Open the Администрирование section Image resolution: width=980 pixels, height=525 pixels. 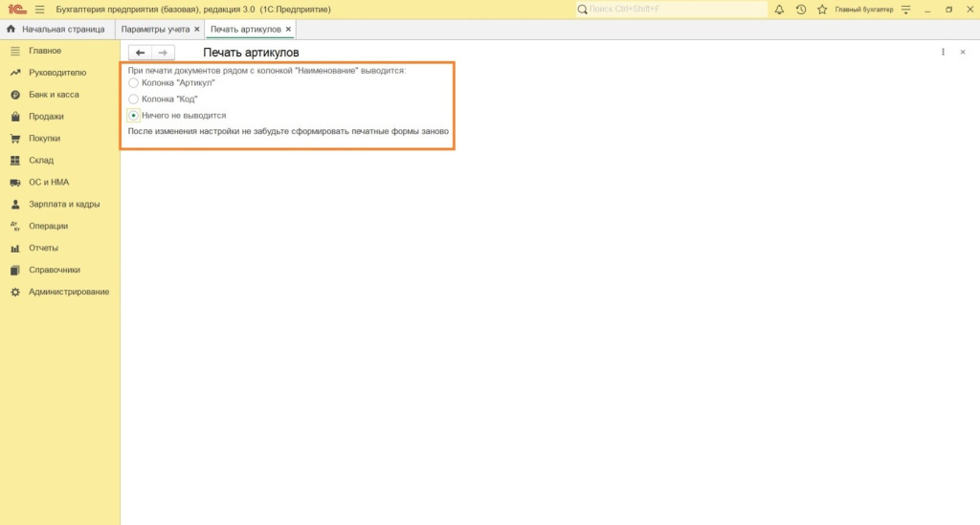(x=69, y=292)
